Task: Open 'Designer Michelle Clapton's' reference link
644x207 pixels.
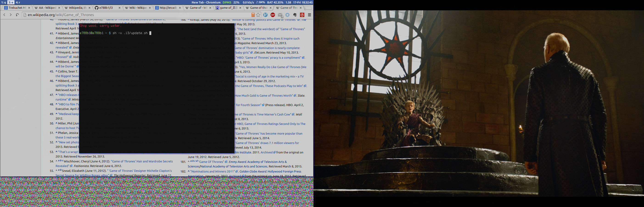Action: click(140, 171)
